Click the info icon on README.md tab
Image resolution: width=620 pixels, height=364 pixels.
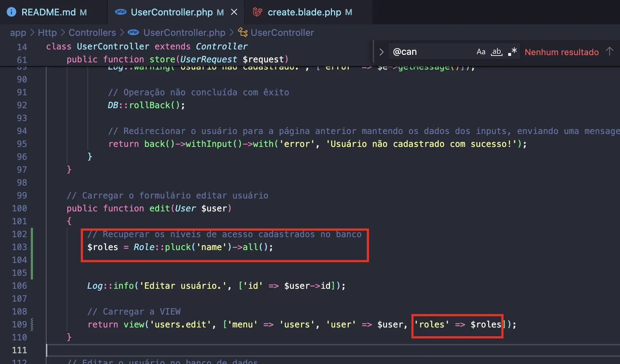[x=11, y=12]
